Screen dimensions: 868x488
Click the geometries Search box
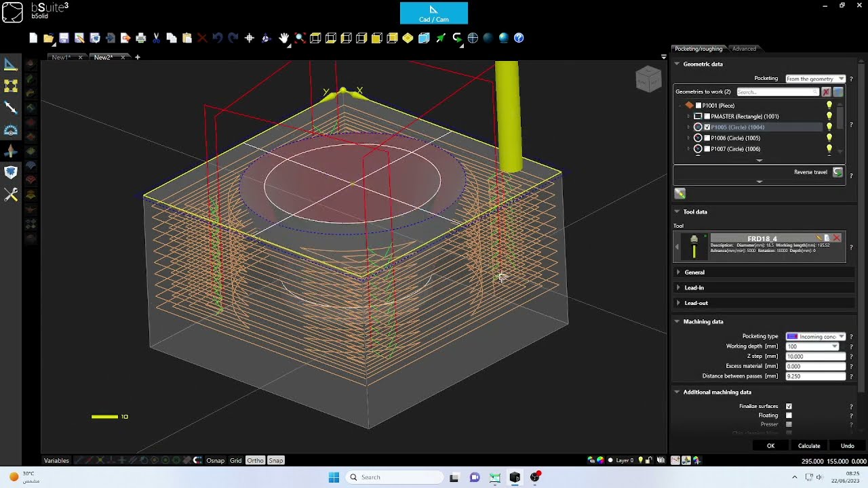pyautogui.click(x=777, y=91)
